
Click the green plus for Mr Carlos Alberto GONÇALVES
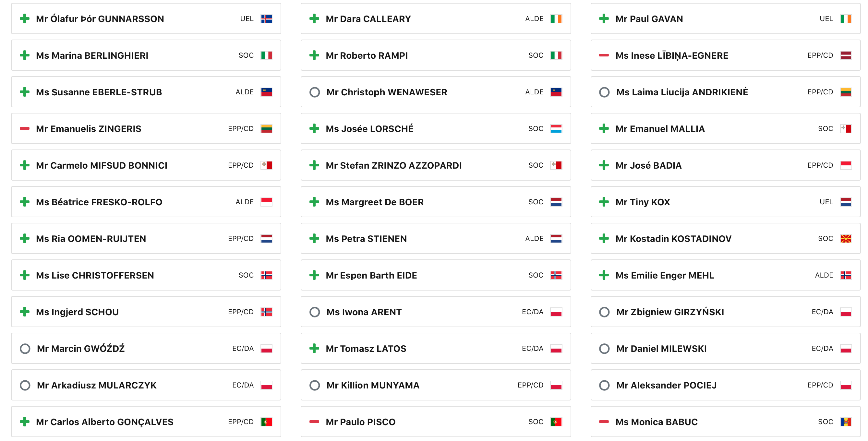click(x=25, y=422)
